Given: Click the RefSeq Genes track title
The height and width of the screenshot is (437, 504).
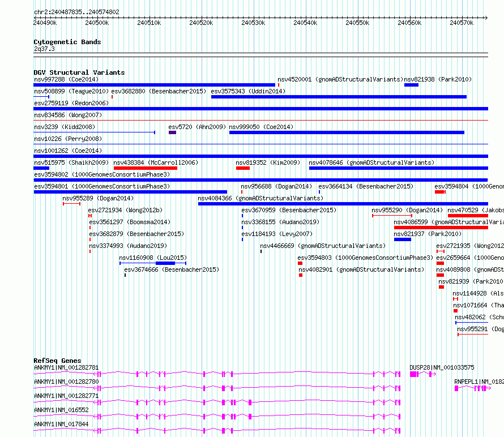Looking at the screenshot, I should click(57, 361).
